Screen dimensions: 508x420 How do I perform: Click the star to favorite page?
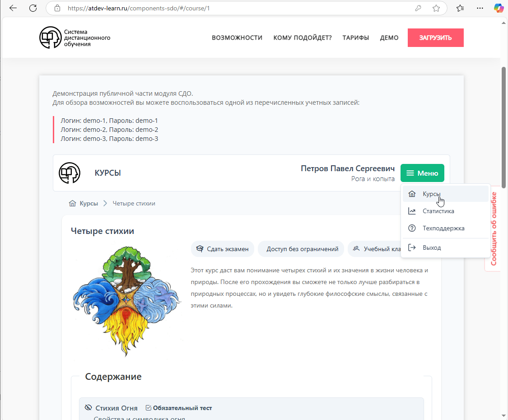coord(436,8)
